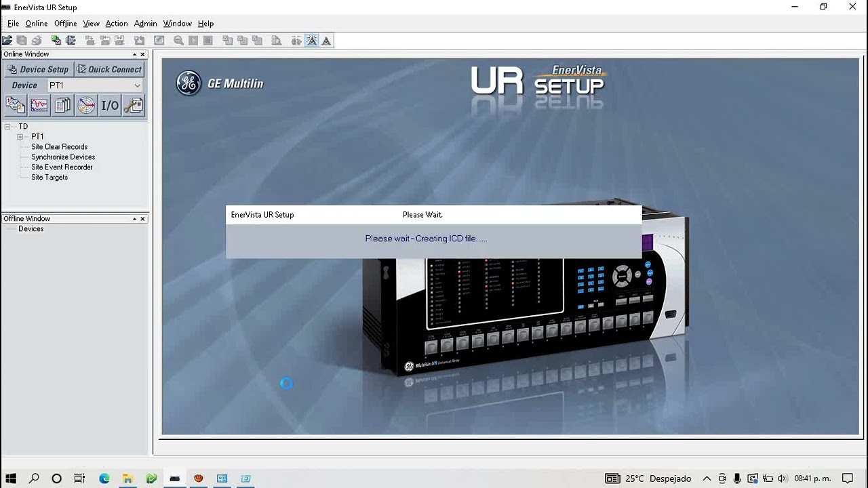Open the I/O status icon
The image size is (868, 488).
(x=110, y=105)
